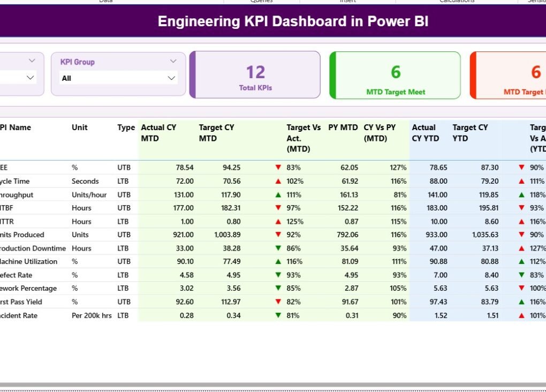
Task: Select the green indicator beside Defect Rate 93%
Action: (278, 275)
